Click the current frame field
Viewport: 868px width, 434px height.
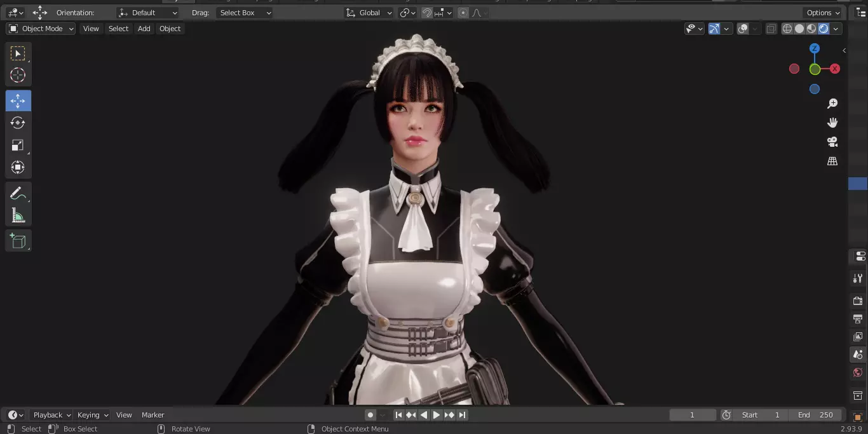[693, 415]
